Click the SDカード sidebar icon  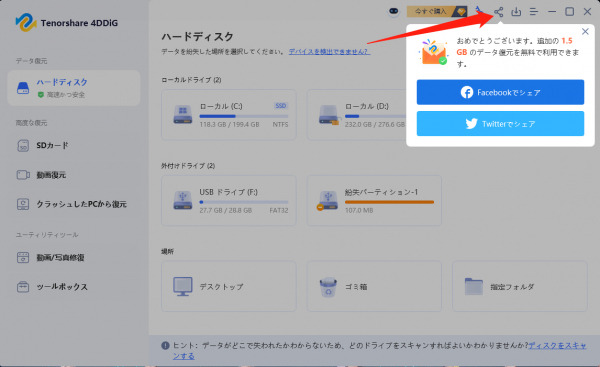click(23, 145)
